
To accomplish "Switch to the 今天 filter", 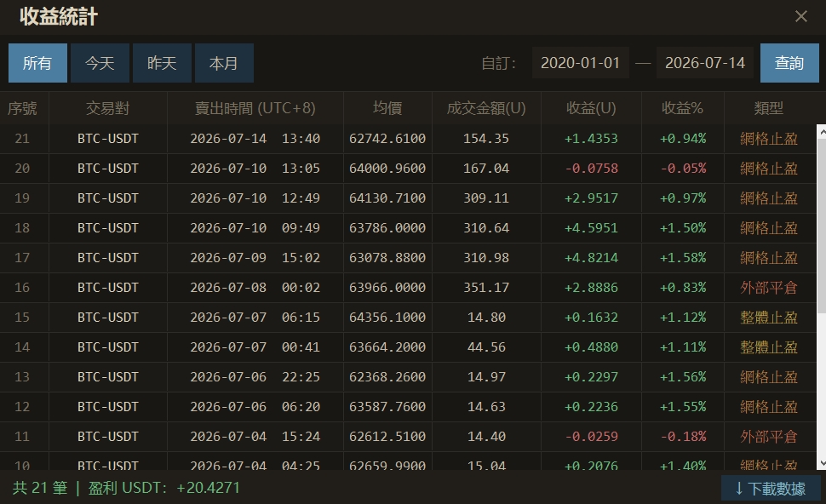I will click(x=100, y=63).
